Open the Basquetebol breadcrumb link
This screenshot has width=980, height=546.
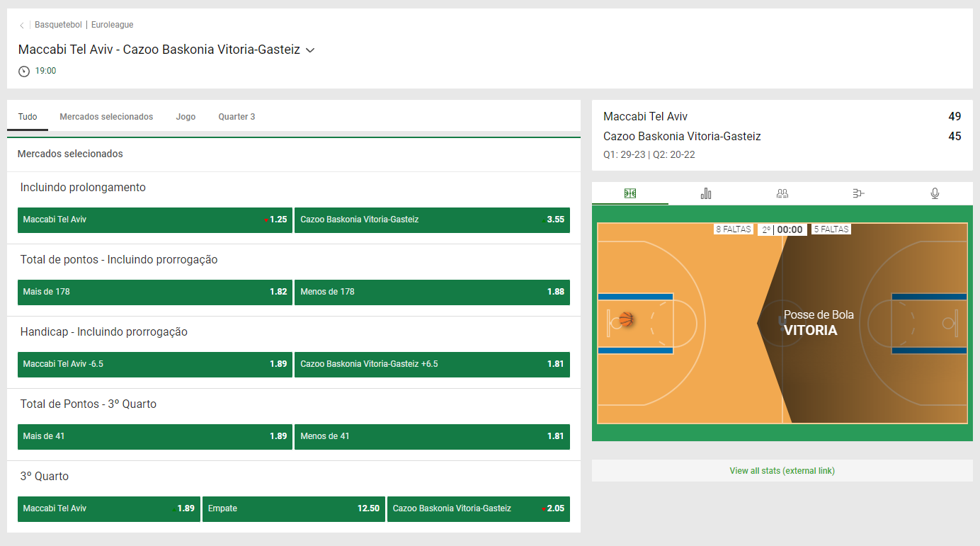[58, 24]
